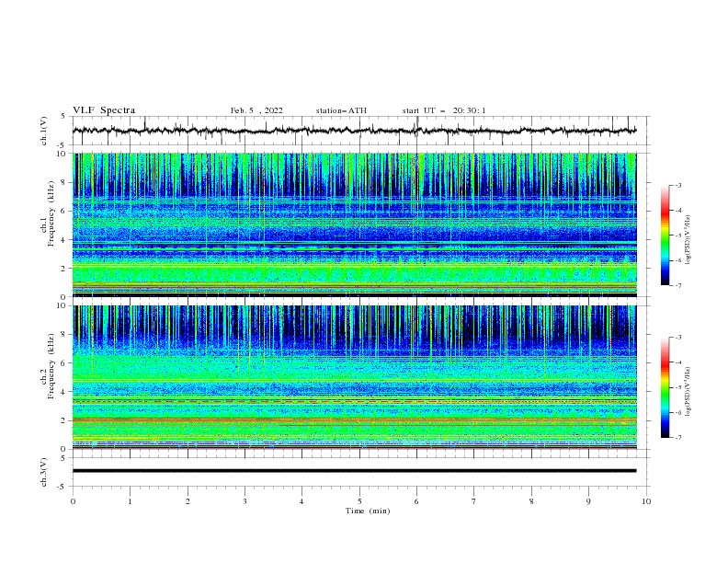
Task: Click the ch.1 voltage waveform trace
Action: pos(354,131)
